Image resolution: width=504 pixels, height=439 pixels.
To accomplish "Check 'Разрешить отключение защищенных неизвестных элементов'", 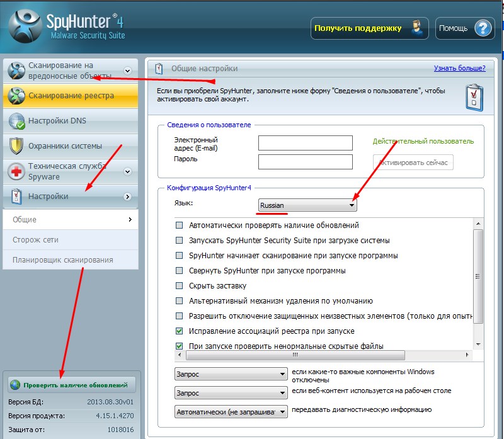I will (x=179, y=316).
